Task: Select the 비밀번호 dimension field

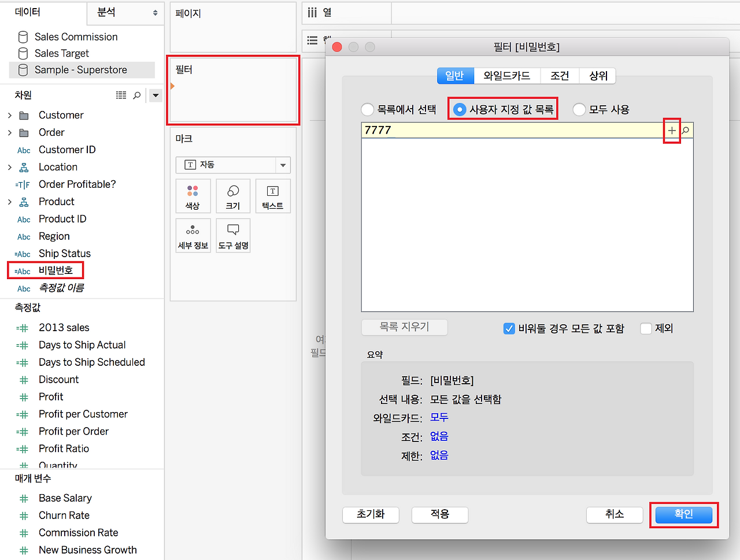Action: coord(55,270)
